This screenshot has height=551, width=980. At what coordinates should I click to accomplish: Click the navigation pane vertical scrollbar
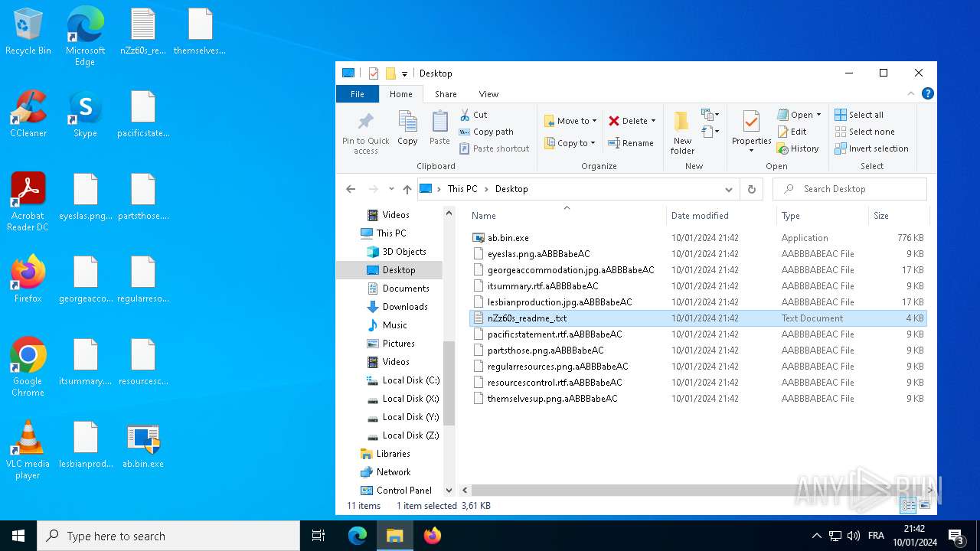point(449,383)
